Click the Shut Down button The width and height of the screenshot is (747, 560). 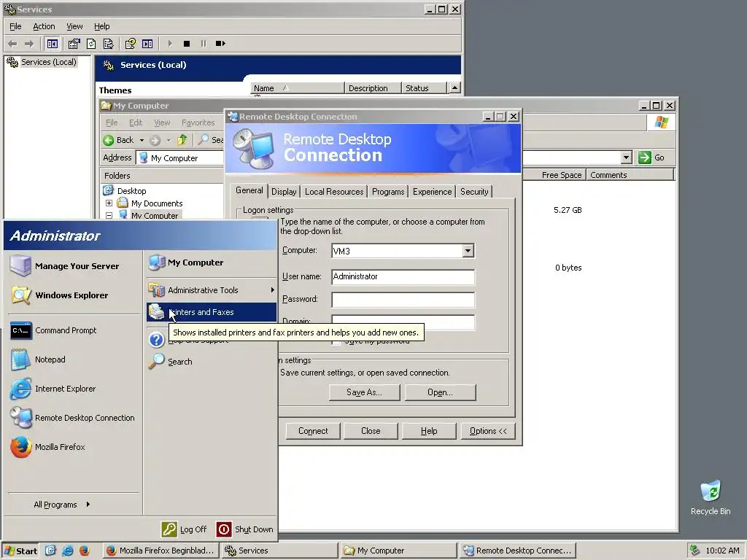pos(245,529)
